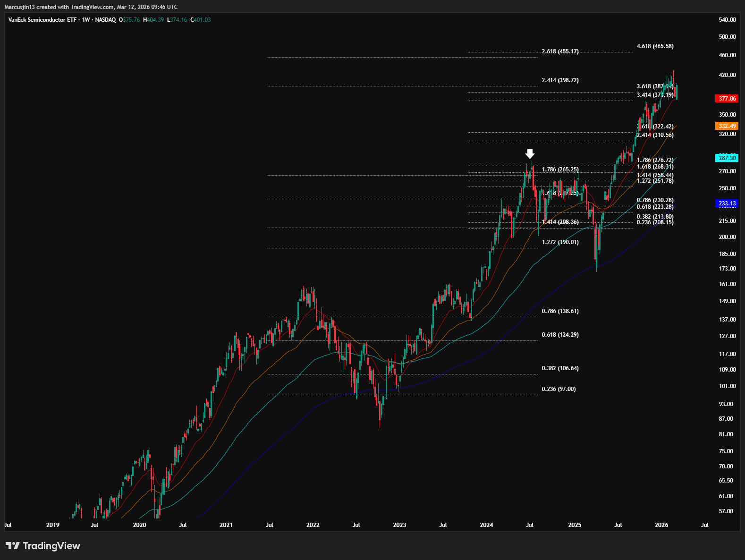Click the 2021 label on time axis

226,525
